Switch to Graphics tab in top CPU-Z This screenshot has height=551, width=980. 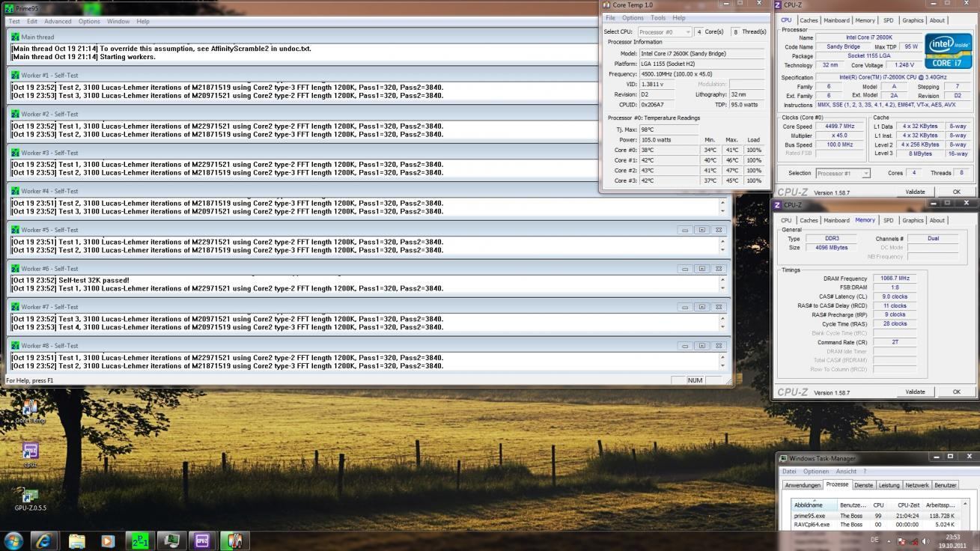[x=913, y=21]
